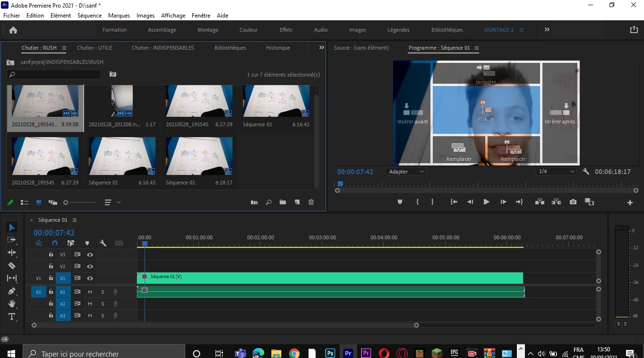
Task: Open the Affichage menu
Action: point(173,16)
